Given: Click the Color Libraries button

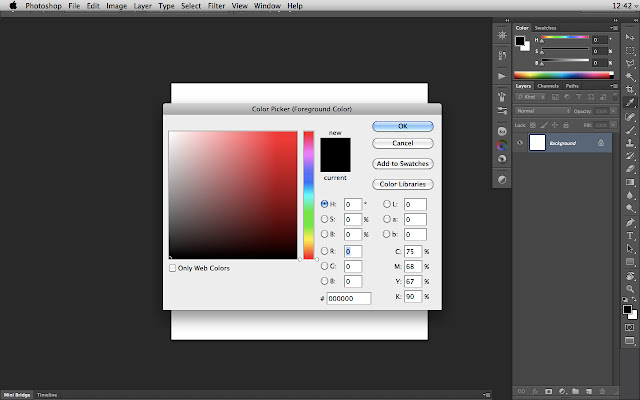Looking at the screenshot, I should (403, 184).
